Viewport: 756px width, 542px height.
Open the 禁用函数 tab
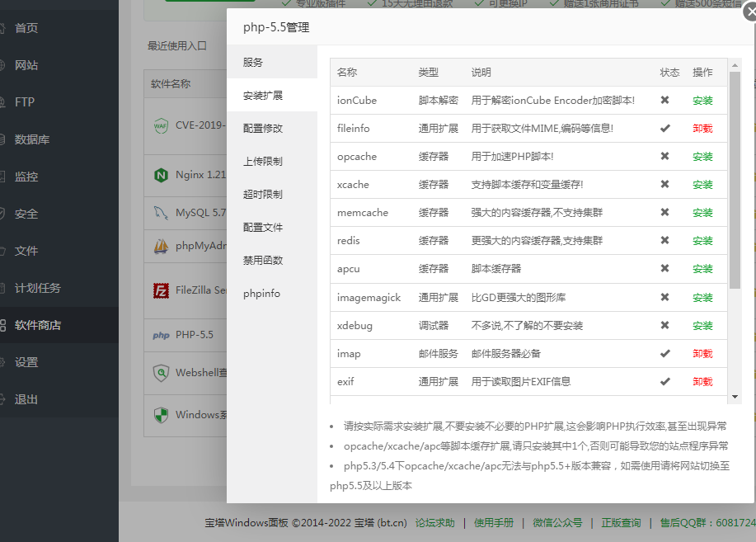coord(272,260)
